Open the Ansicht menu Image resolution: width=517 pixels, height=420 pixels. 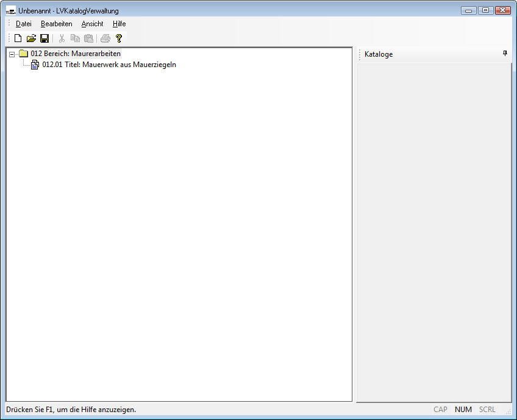coord(92,24)
